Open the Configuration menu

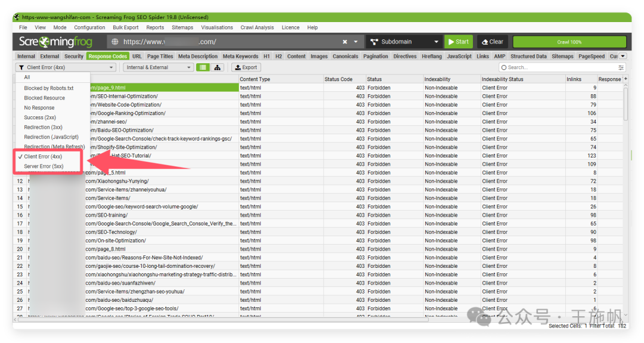pyautogui.click(x=89, y=27)
